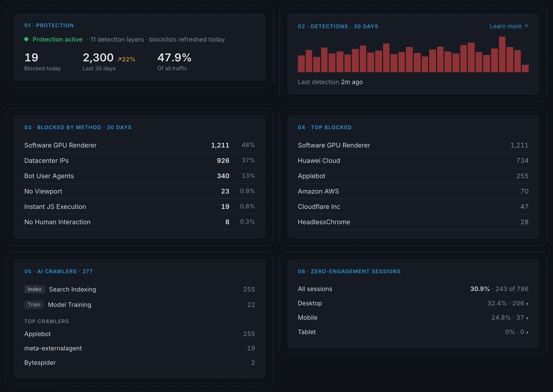Click the 2,300 Last 30 days stat

tap(109, 62)
